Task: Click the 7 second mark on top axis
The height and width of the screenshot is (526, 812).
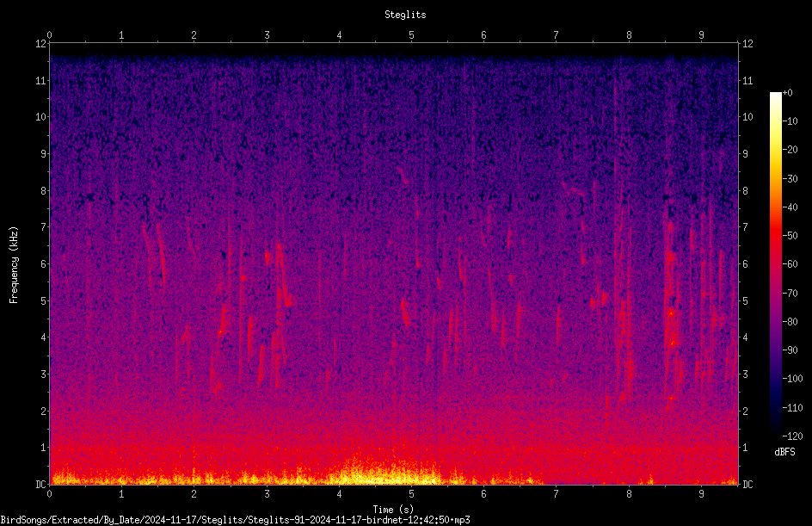Action: point(556,34)
